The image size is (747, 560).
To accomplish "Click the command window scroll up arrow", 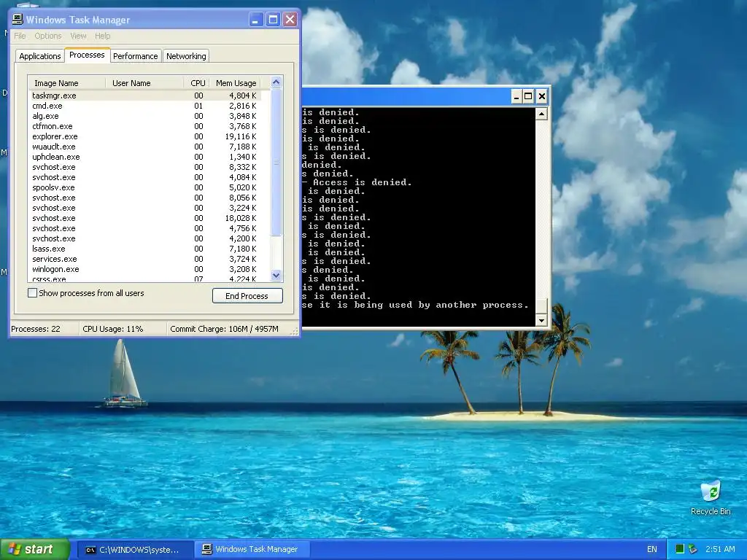I will click(541, 113).
